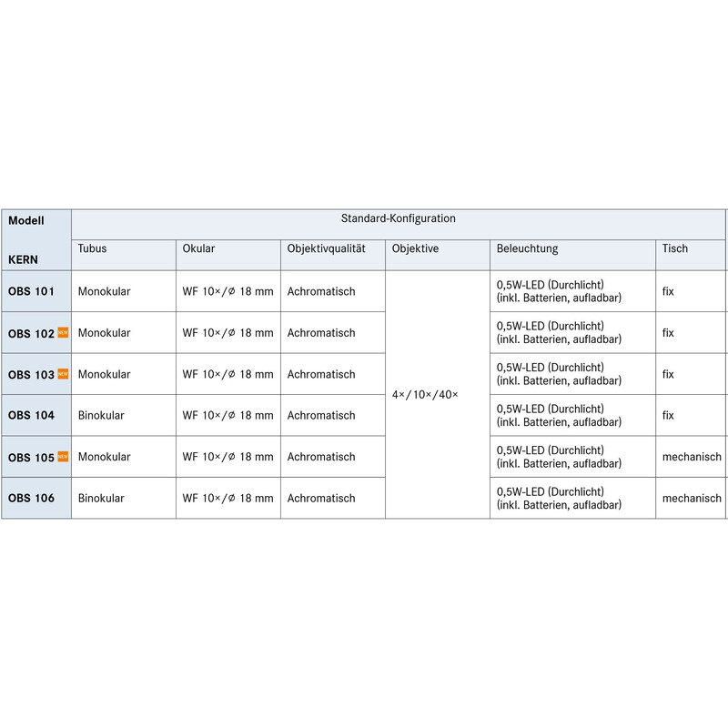Click the orange badge beside OBS 103
Viewport: 728px width, 728px height.
tap(63, 374)
